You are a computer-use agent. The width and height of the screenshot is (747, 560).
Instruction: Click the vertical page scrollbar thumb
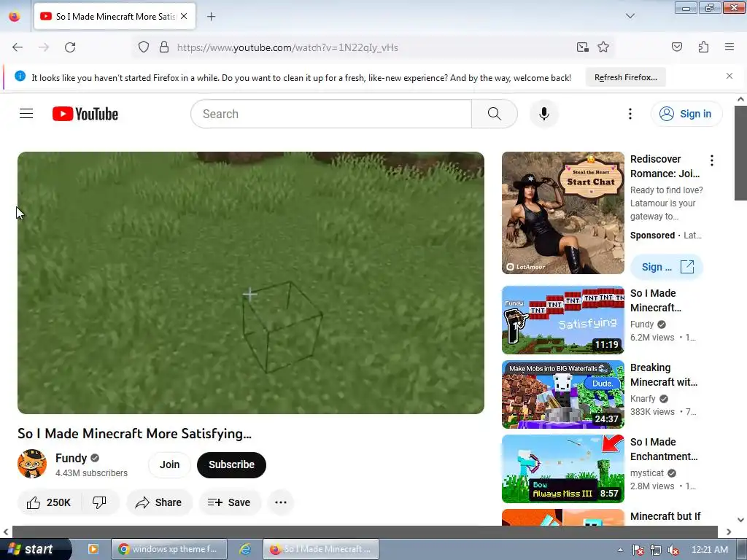coord(740,152)
